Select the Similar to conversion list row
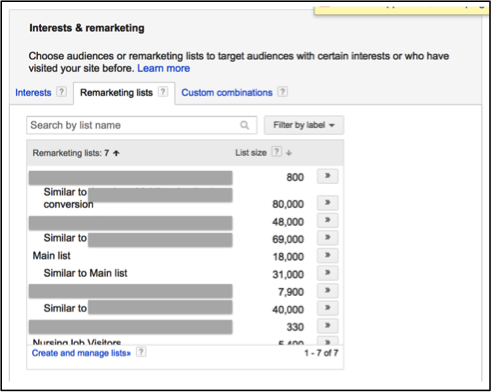This screenshot has height=392, width=491. coord(138,198)
